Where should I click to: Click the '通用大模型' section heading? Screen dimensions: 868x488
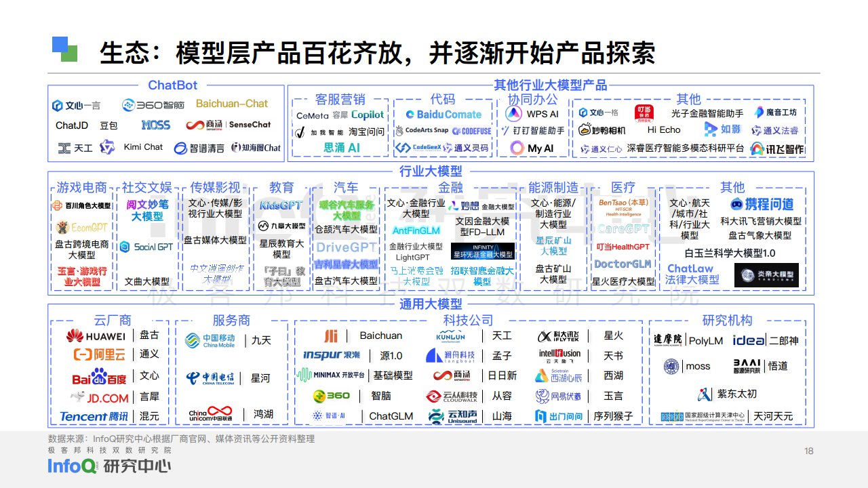(431, 304)
